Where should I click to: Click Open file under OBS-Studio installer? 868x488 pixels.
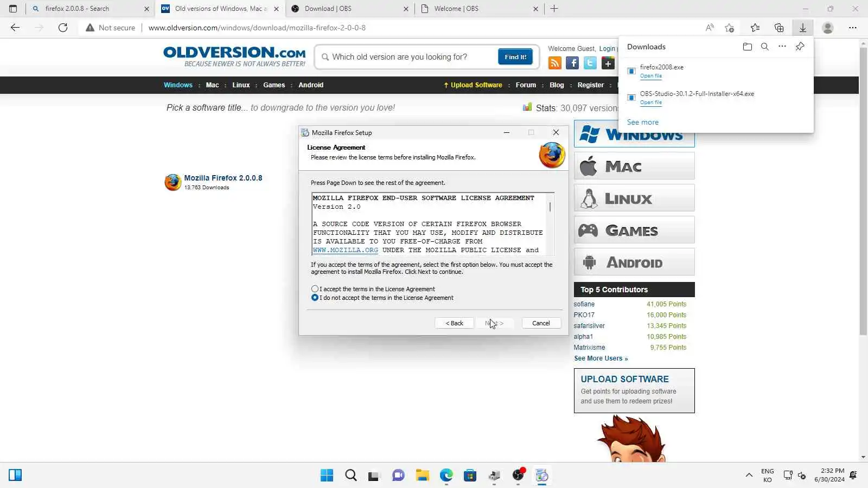(650, 102)
